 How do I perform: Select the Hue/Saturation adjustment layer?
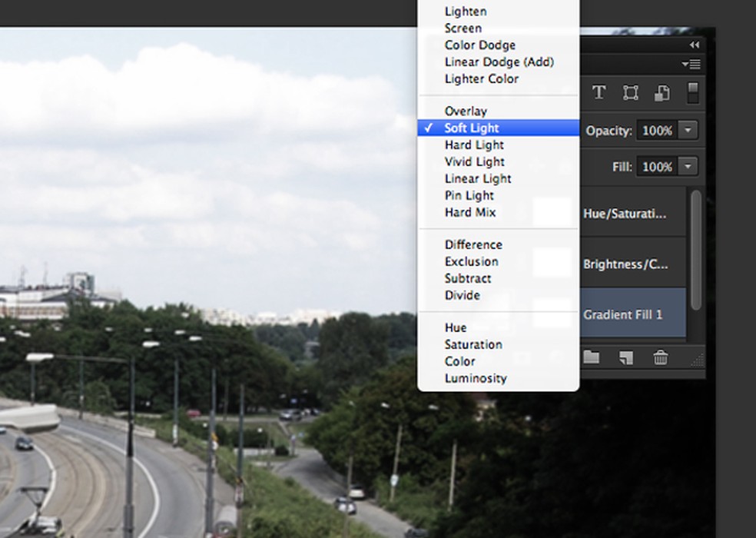pos(632,213)
